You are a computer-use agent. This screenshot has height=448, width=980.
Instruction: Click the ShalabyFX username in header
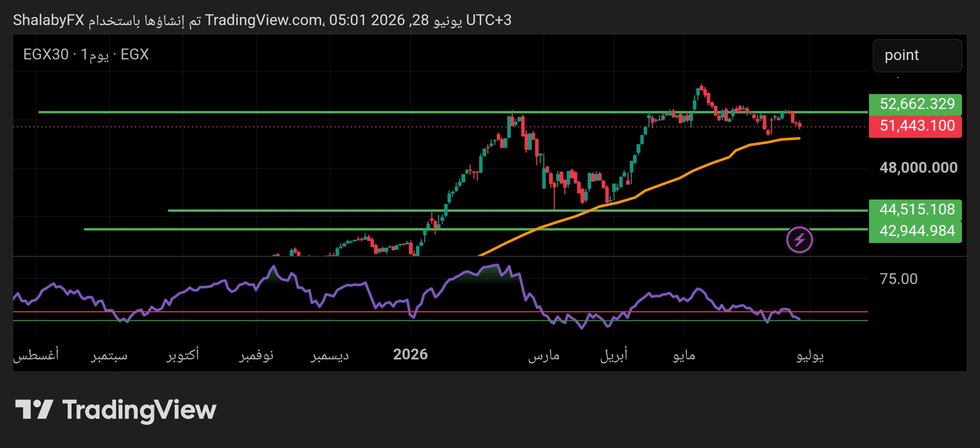pyautogui.click(x=49, y=20)
